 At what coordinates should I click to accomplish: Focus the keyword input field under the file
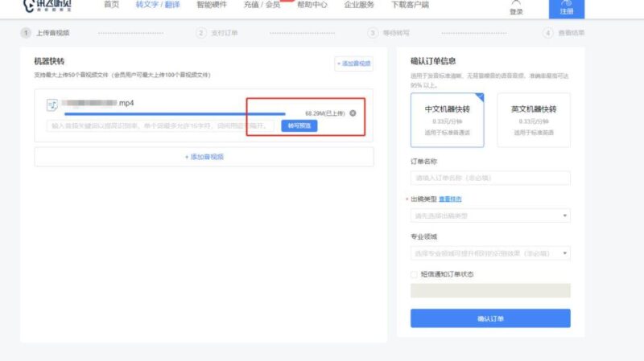160,125
